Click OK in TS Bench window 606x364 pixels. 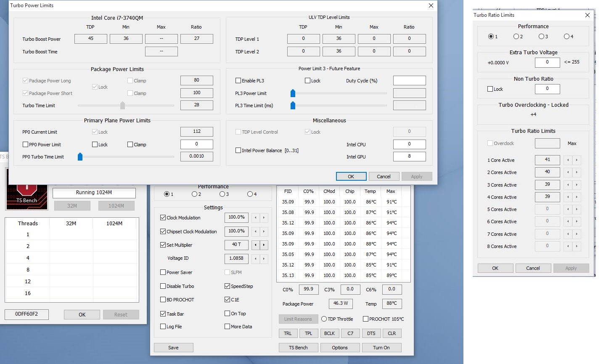point(82,314)
